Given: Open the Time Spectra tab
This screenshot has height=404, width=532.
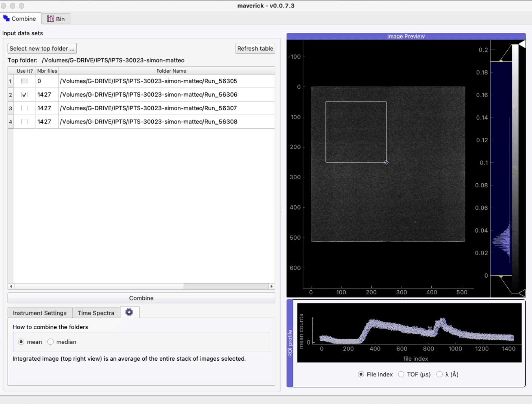Looking at the screenshot, I should tap(96, 313).
